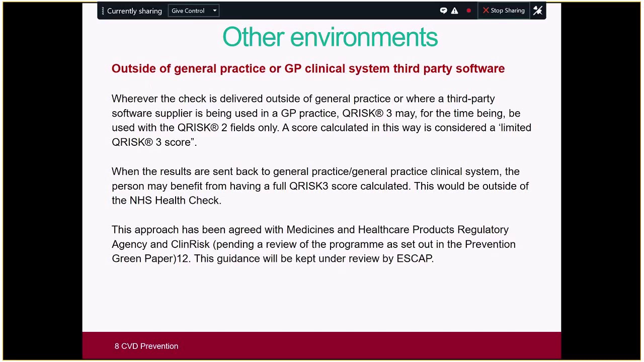Screen dimensions: 644x362
Task: Click the unpin toolbar icon
Action: pyautogui.click(x=538, y=11)
